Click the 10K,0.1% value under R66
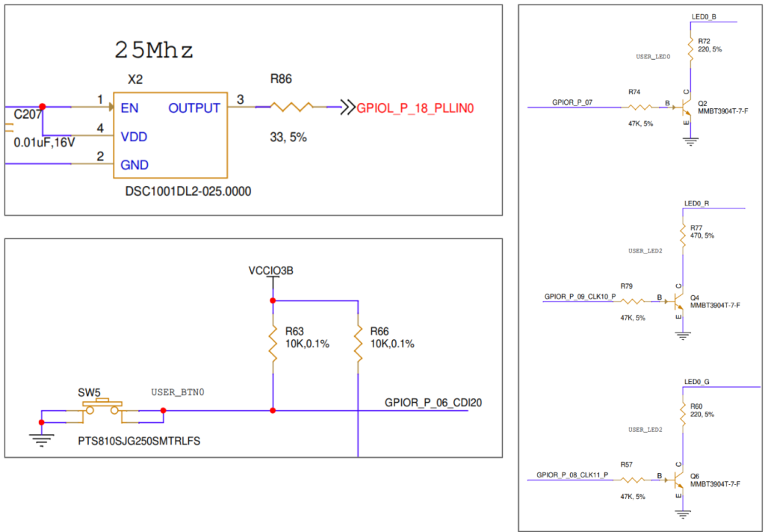The image size is (765, 532). click(392, 344)
